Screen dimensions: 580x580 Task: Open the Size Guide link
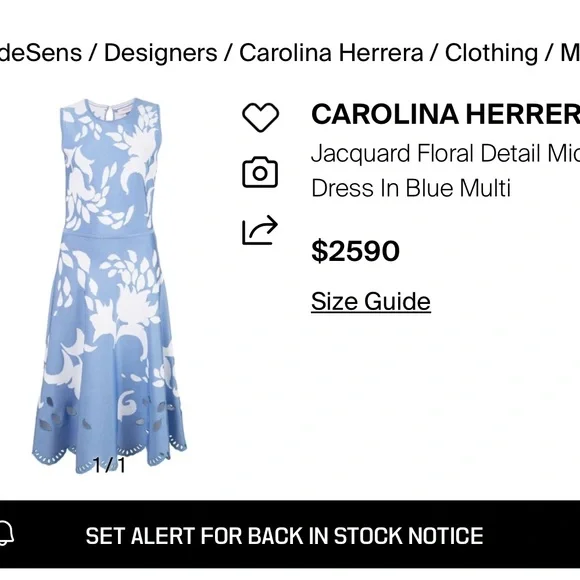tap(371, 301)
